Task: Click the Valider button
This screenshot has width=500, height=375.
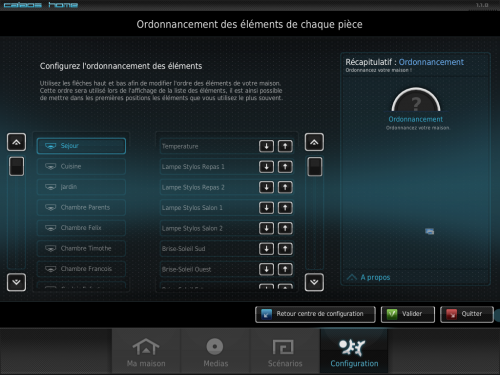Action: click(x=408, y=314)
